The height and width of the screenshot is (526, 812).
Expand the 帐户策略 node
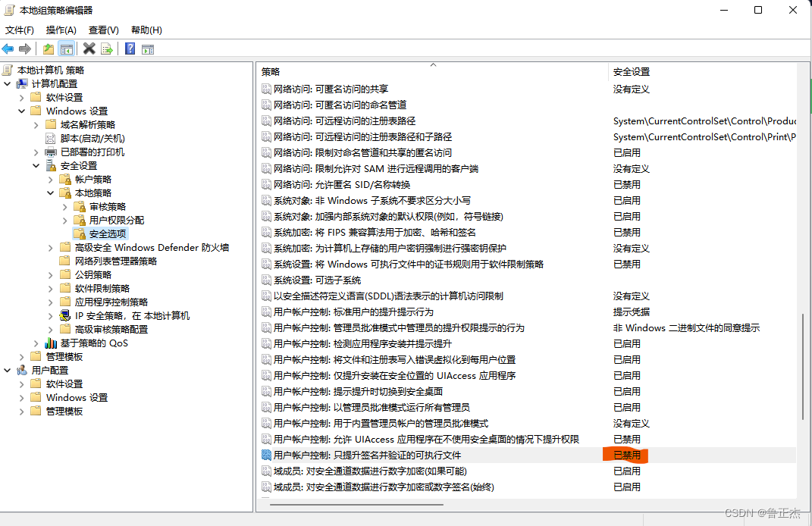pos(51,179)
